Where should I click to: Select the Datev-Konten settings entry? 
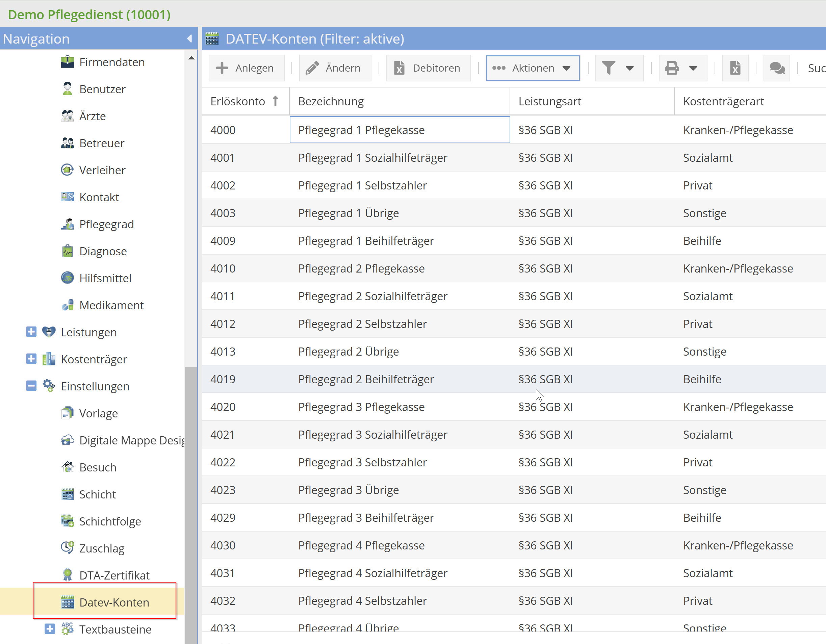pos(105,602)
